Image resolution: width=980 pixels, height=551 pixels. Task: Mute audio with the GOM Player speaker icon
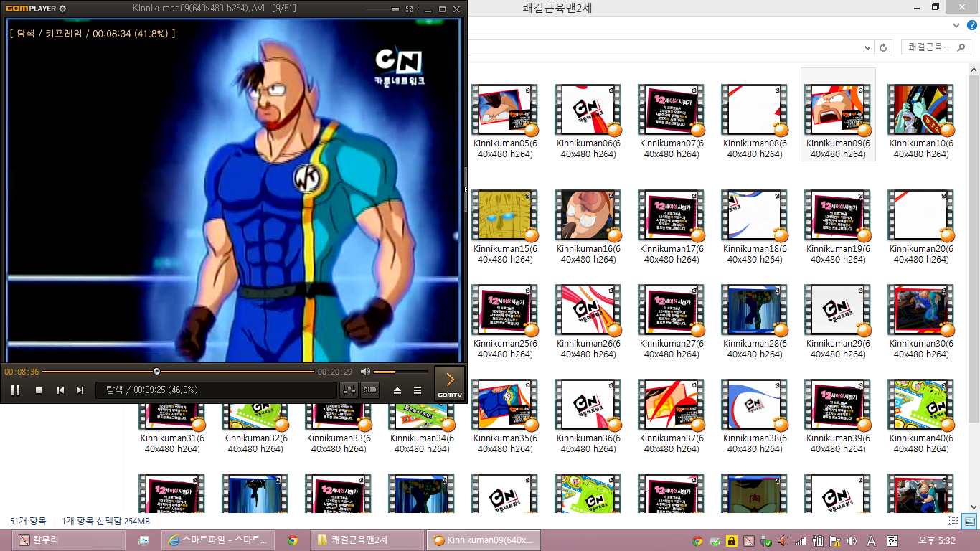point(365,372)
